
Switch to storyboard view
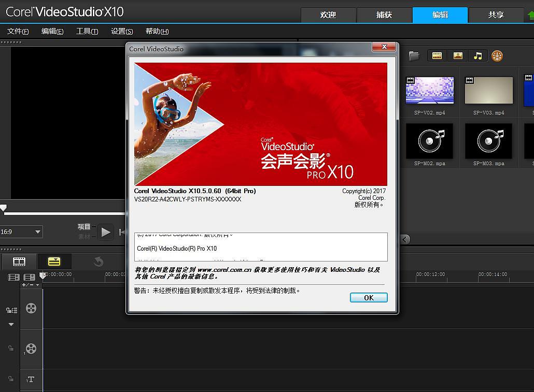(x=19, y=262)
